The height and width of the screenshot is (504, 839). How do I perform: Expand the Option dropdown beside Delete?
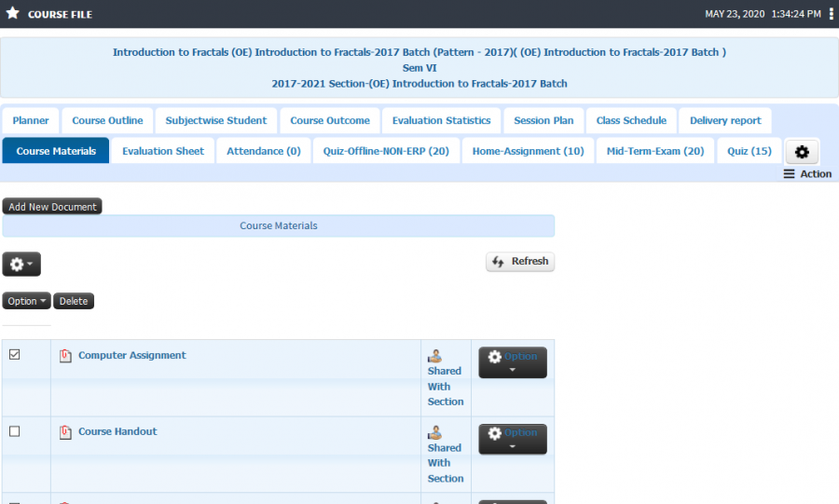[x=26, y=301]
